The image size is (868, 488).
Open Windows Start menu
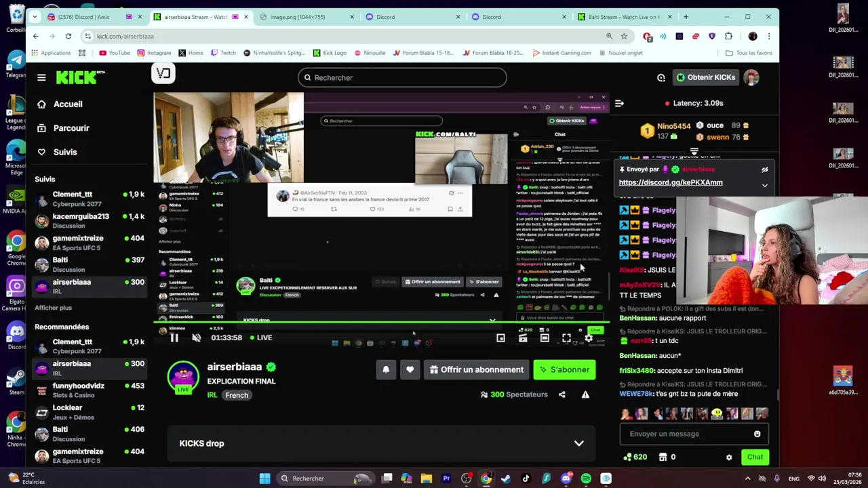265,479
